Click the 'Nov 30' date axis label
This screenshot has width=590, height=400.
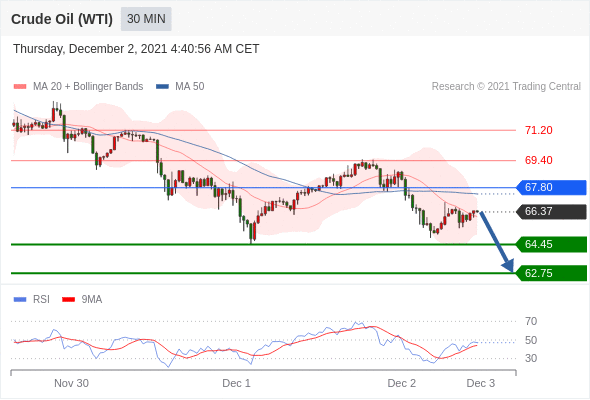[x=71, y=383]
